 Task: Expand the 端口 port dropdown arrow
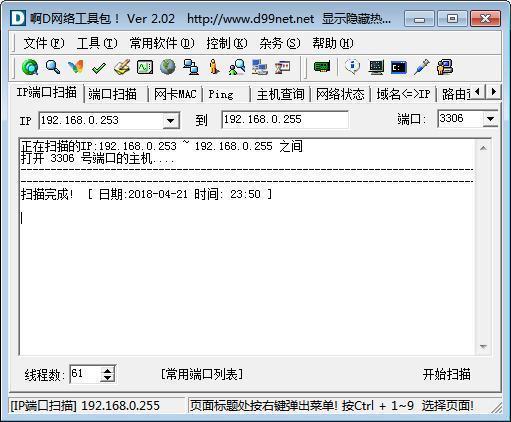pyautogui.click(x=490, y=119)
